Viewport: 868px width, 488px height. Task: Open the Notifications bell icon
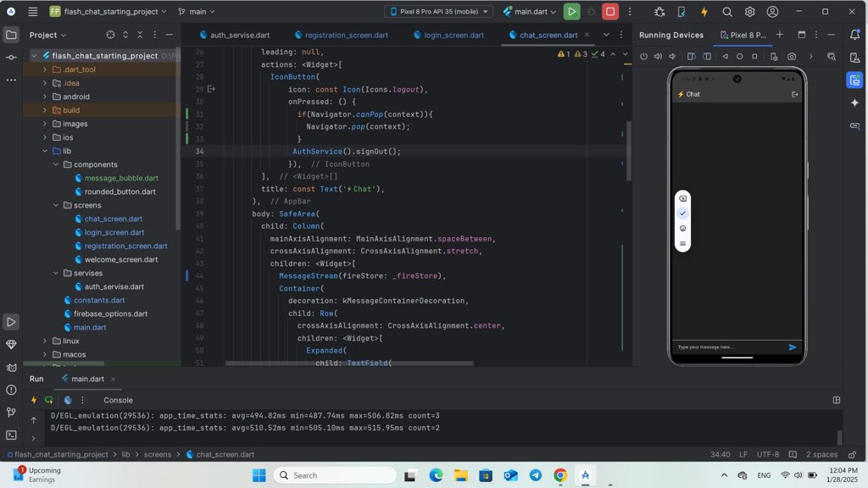click(854, 35)
